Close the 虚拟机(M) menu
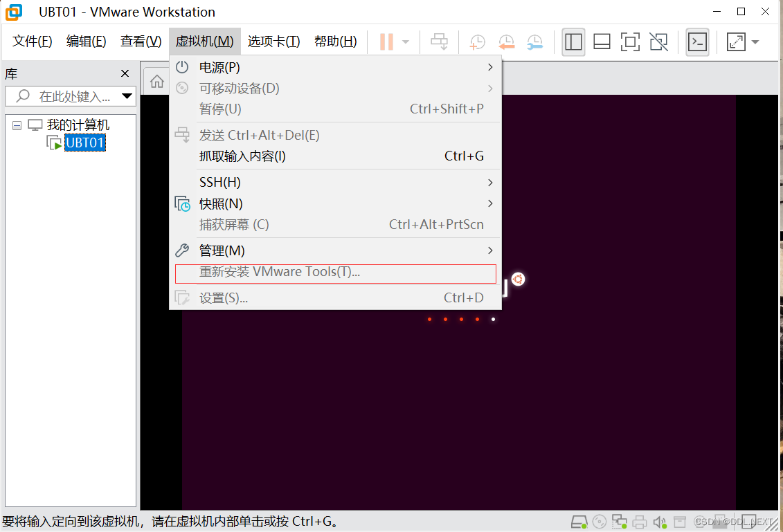This screenshot has width=783, height=532. 205,41
